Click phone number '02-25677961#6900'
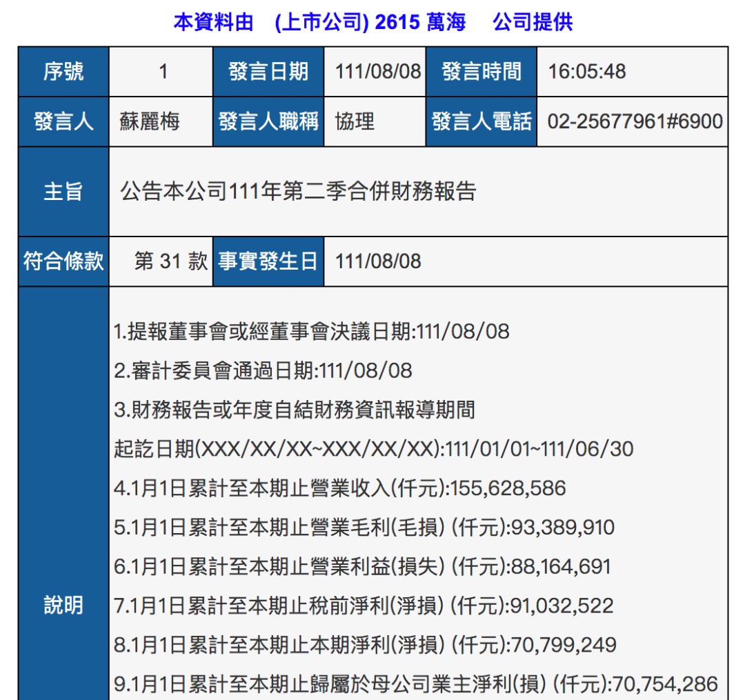The height and width of the screenshot is (700, 745). (x=635, y=121)
